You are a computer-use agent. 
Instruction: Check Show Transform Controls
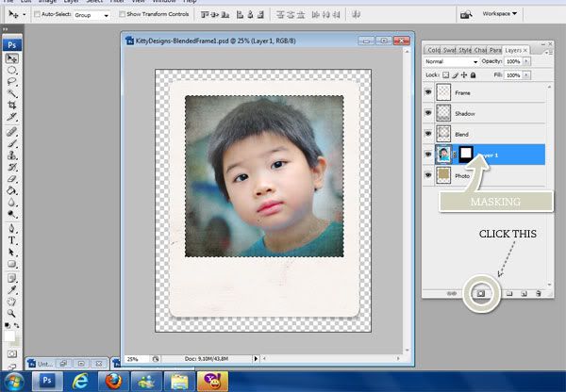tap(121, 15)
